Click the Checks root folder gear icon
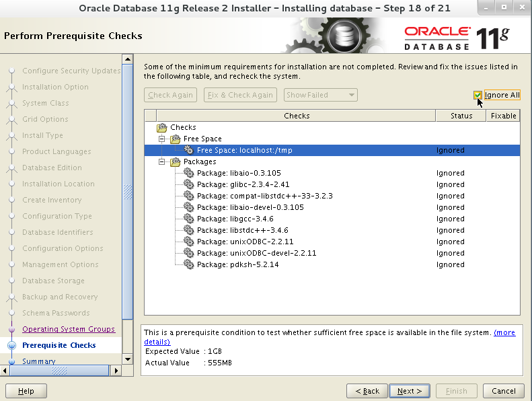The width and height of the screenshot is (532, 401). tap(162, 128)
